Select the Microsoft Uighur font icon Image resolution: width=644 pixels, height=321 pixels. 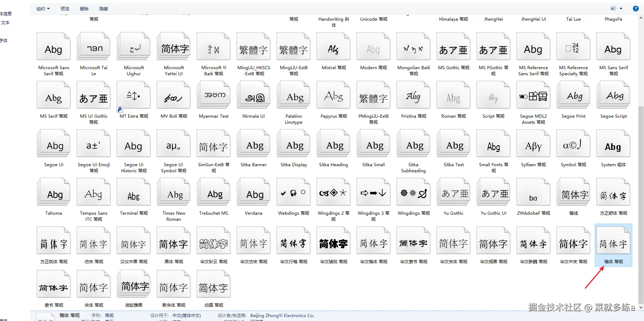pyautogui.click(x=134, y=46)
